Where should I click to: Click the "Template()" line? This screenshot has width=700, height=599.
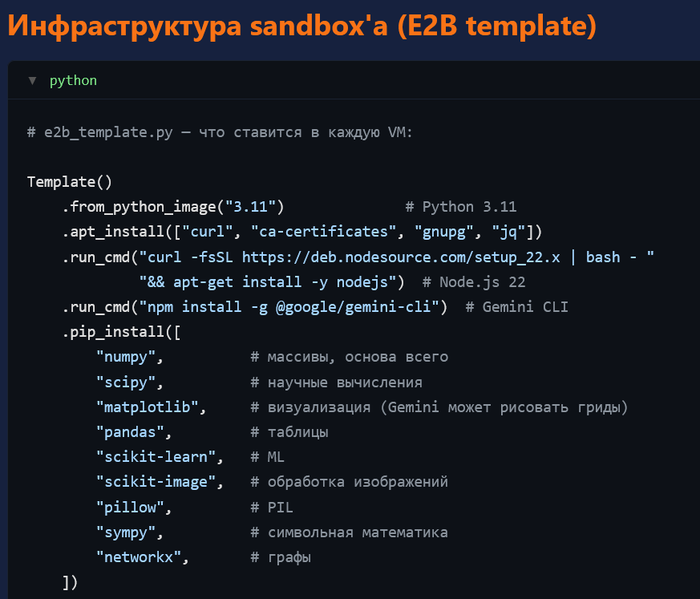click(x=70, y=182)
